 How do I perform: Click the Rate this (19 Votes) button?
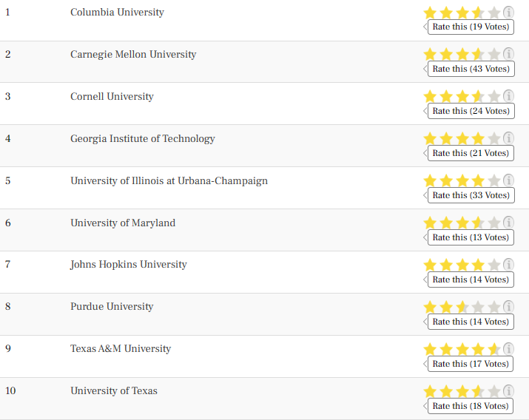click(x=471, y=27)
